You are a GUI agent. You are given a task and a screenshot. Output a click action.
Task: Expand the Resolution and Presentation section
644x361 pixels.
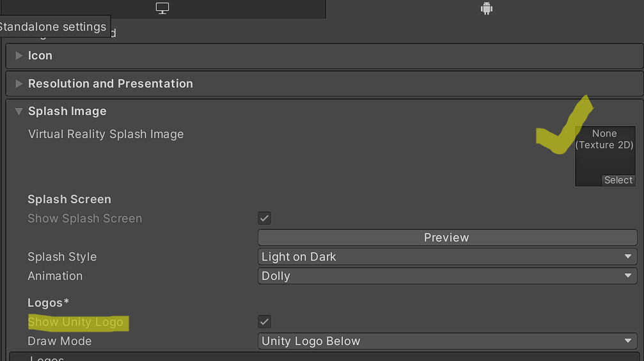click(x=19, y=84)
